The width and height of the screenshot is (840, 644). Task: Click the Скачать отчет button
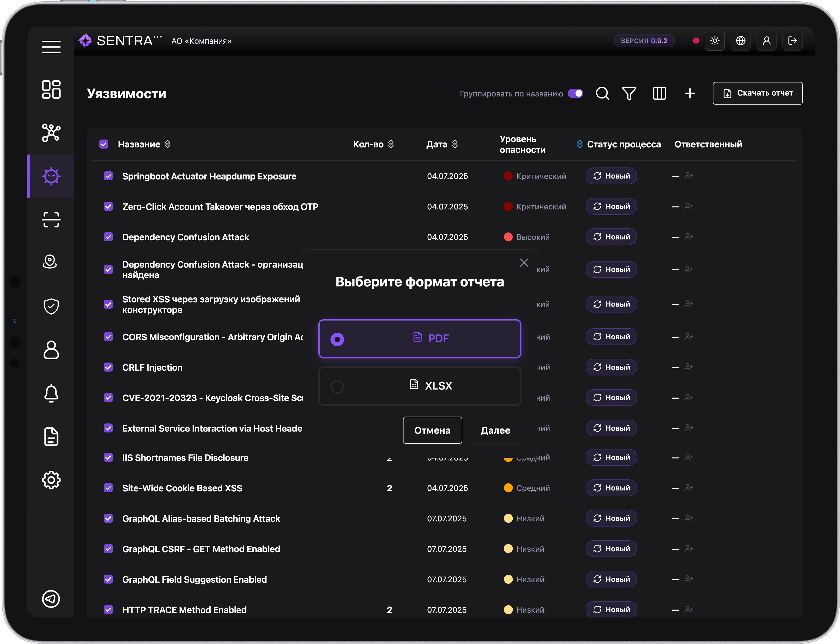click(x=758, y=93)
